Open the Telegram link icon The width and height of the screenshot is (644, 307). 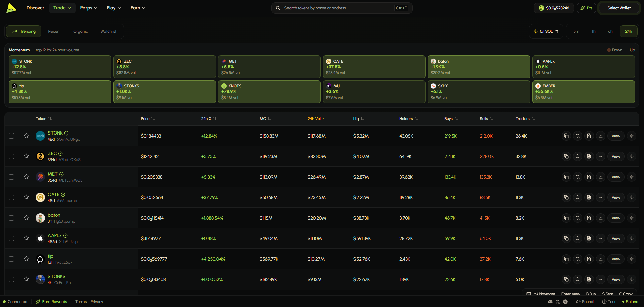point(565,302)
